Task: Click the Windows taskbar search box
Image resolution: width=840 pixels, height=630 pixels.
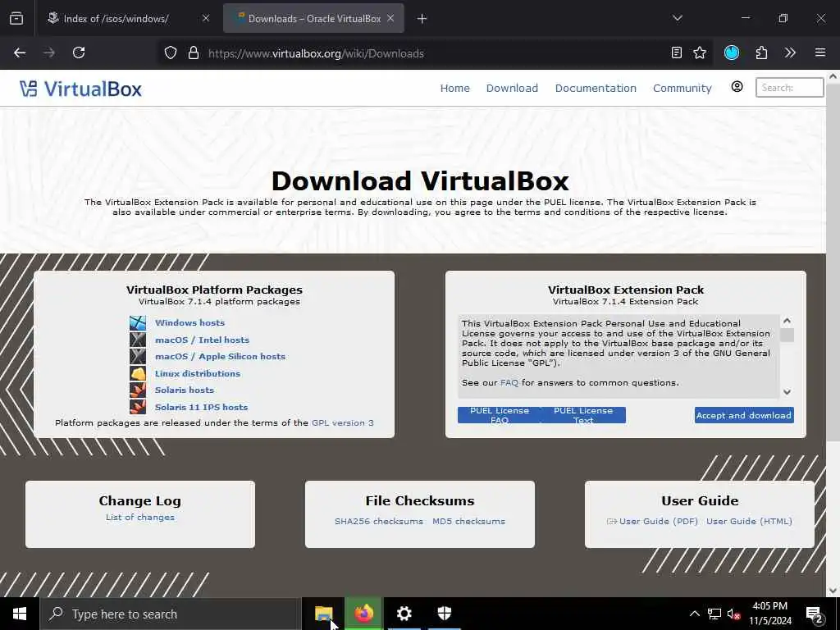Action: pyautogui.click(x=171, y=614)
